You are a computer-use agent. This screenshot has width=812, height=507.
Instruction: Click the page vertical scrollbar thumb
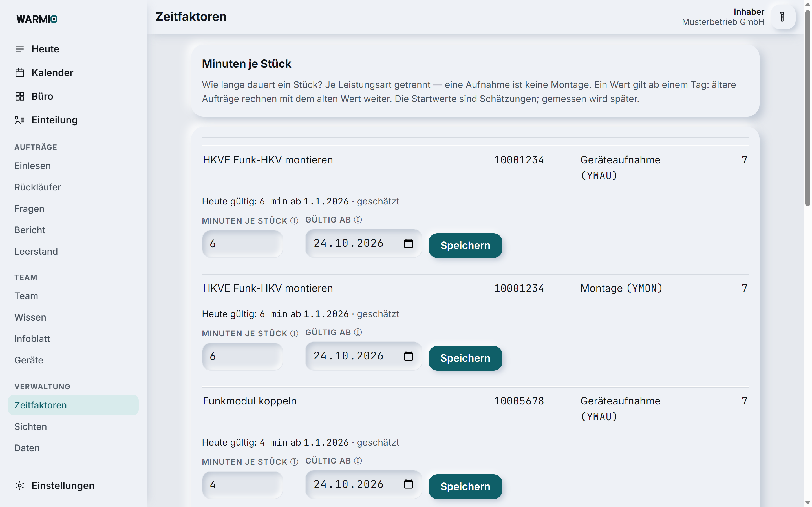pos(807,107)
